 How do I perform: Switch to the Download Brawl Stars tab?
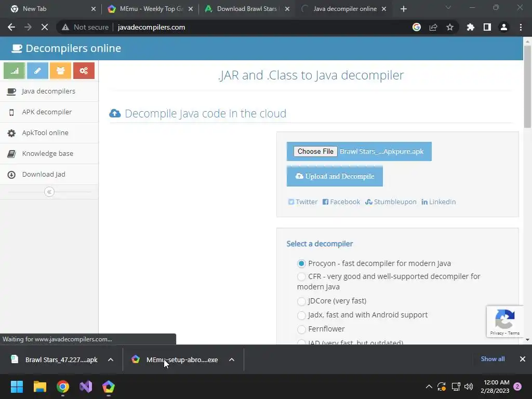pyautogui.click(x=247, y=9)
